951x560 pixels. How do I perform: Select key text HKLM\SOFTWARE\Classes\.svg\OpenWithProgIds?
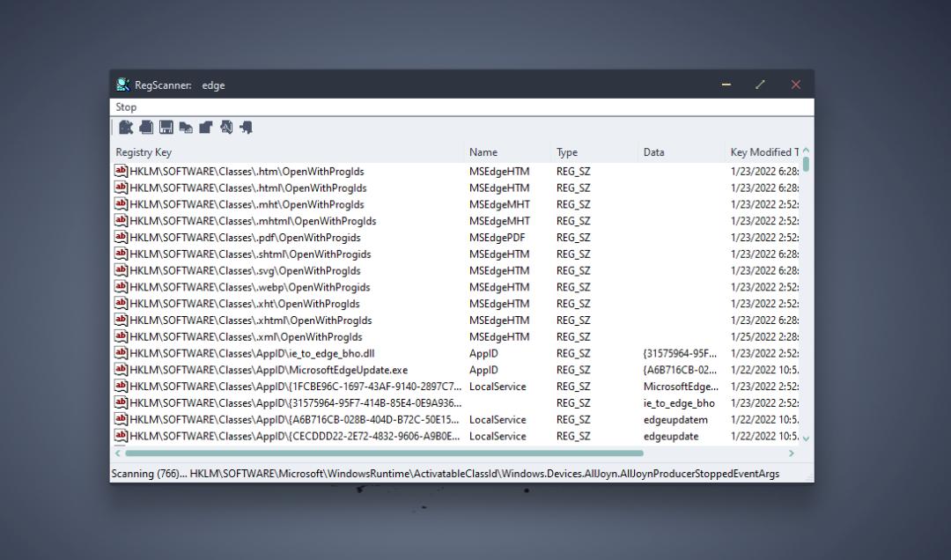point(245,270)
